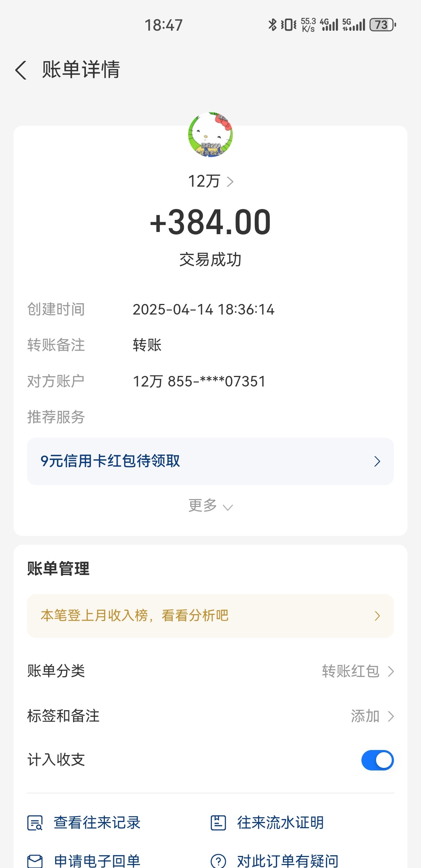
Task: Tap the 对此订单有疑问 question mark icon
Action: (218, 861)
